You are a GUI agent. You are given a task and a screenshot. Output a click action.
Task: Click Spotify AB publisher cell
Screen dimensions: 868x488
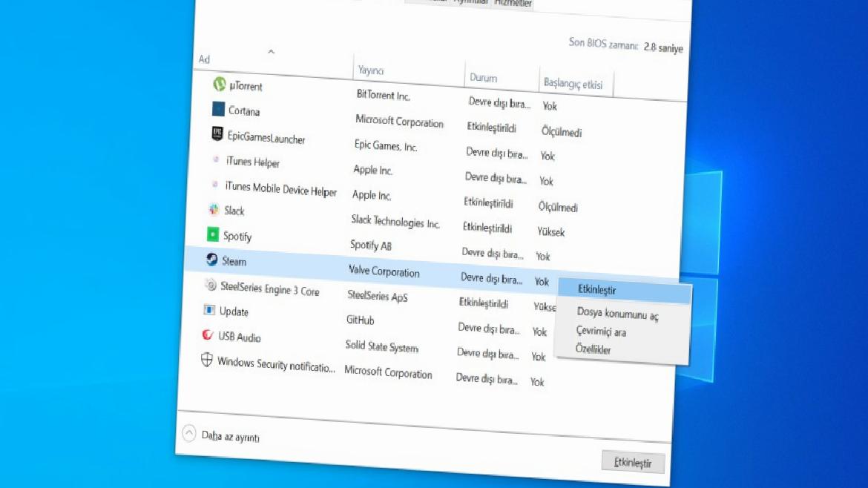point(371,245)
